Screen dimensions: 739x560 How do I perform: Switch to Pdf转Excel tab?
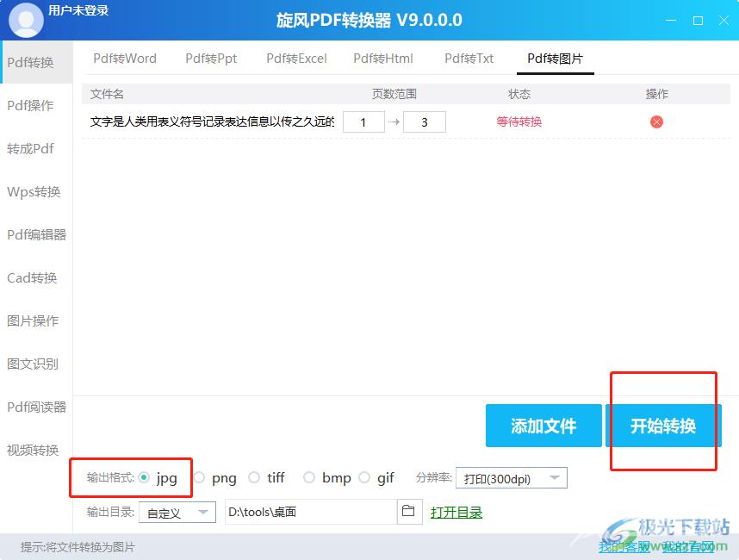[296, 59]
